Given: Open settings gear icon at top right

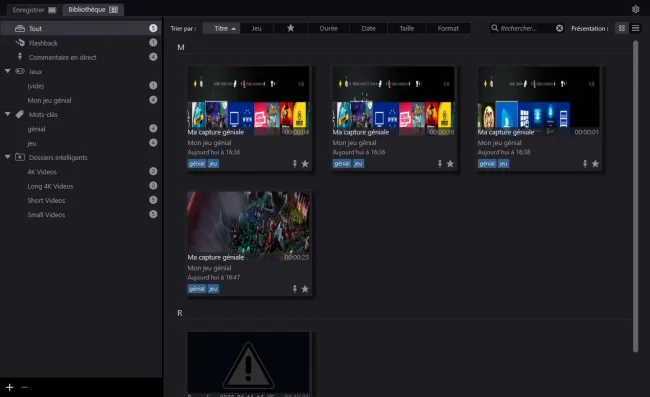Looking at the screenshot, I should tap(635, 9).
